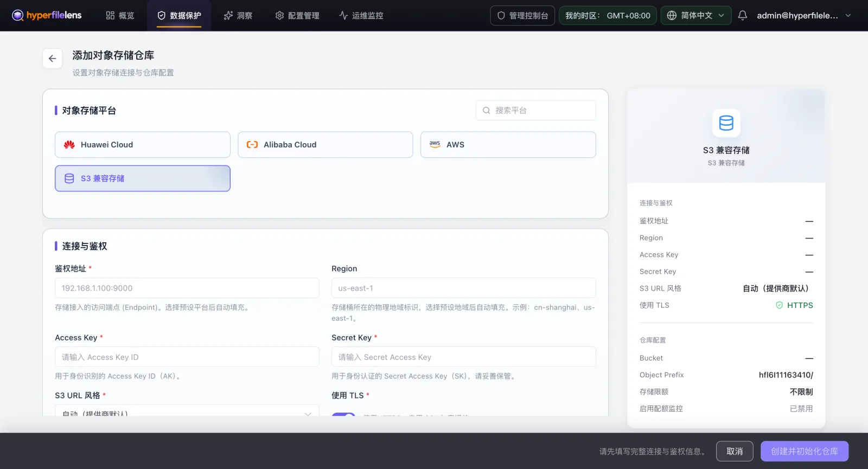
Task: Click the Access Key ID input
Action: (187, 357)
